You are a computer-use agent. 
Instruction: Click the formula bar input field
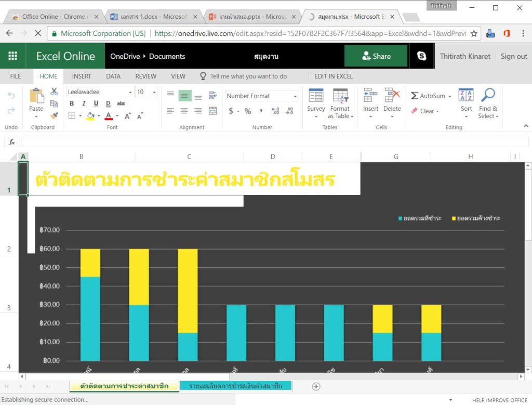point(274,142)
